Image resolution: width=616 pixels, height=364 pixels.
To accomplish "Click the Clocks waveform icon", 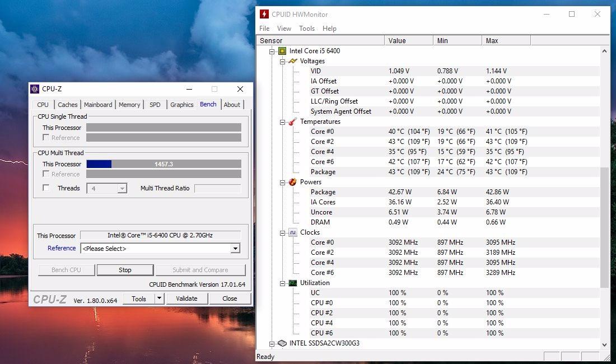I will point(293,232).
